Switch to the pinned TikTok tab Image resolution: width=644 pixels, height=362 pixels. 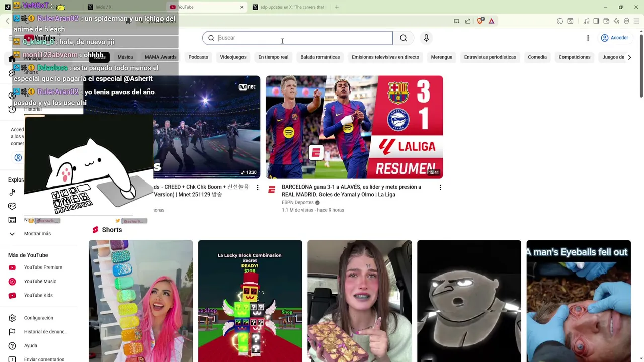point(7,7)
